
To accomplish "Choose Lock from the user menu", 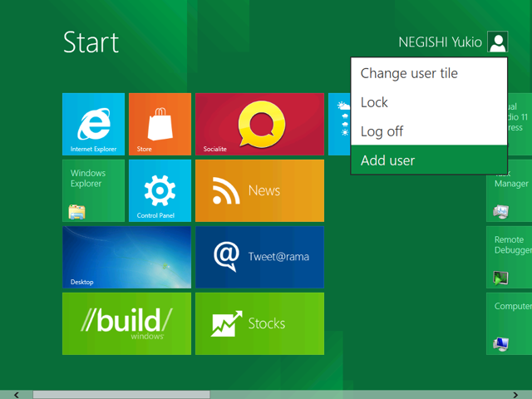I will [x=429, y=102].
